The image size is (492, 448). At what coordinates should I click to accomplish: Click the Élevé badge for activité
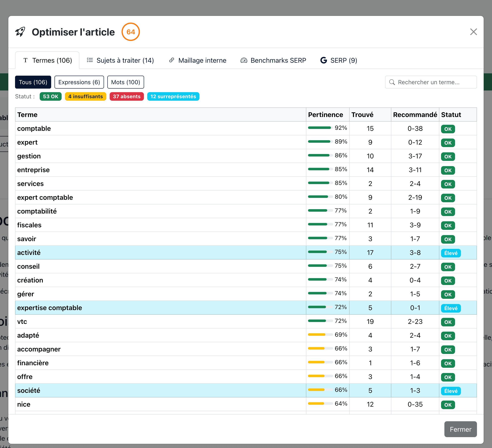coord(450,253)
